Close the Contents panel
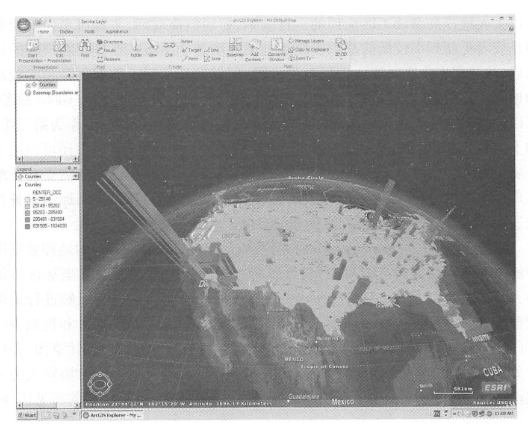 pyautogui.click(x=75, y=76)
